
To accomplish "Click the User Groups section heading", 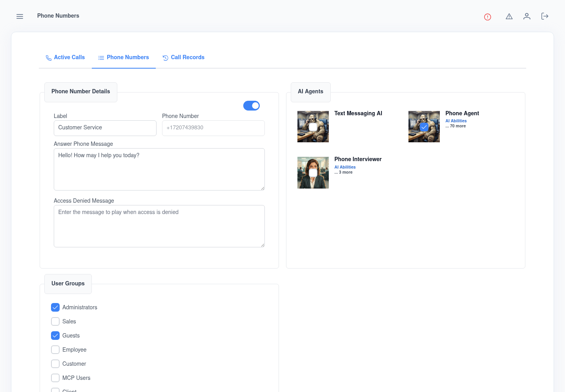I will [68, 283].
